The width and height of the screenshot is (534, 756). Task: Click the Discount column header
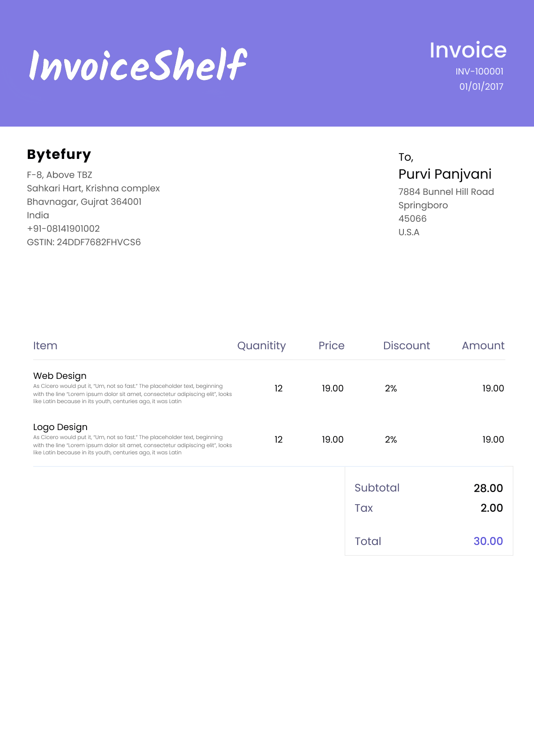(406, 346)
